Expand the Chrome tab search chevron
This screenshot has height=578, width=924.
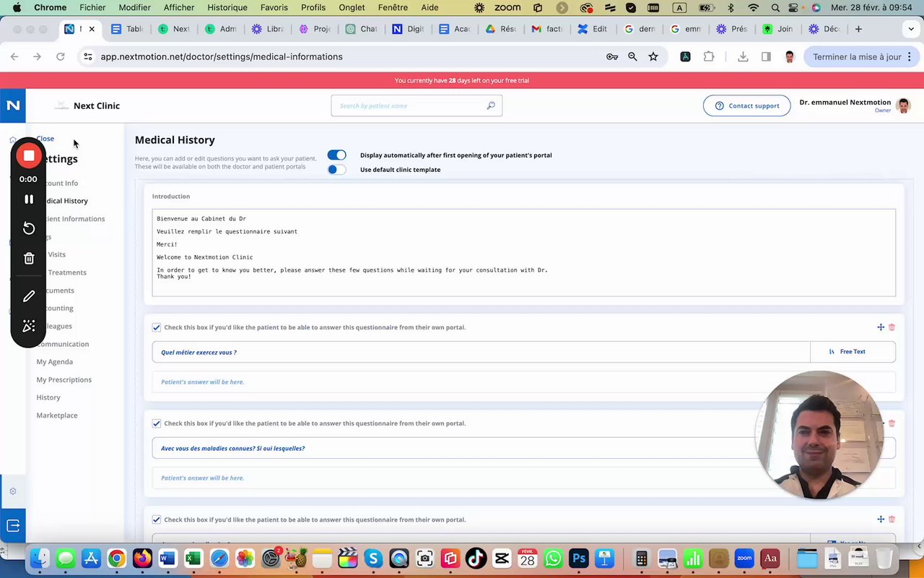[x=911, y=29]
